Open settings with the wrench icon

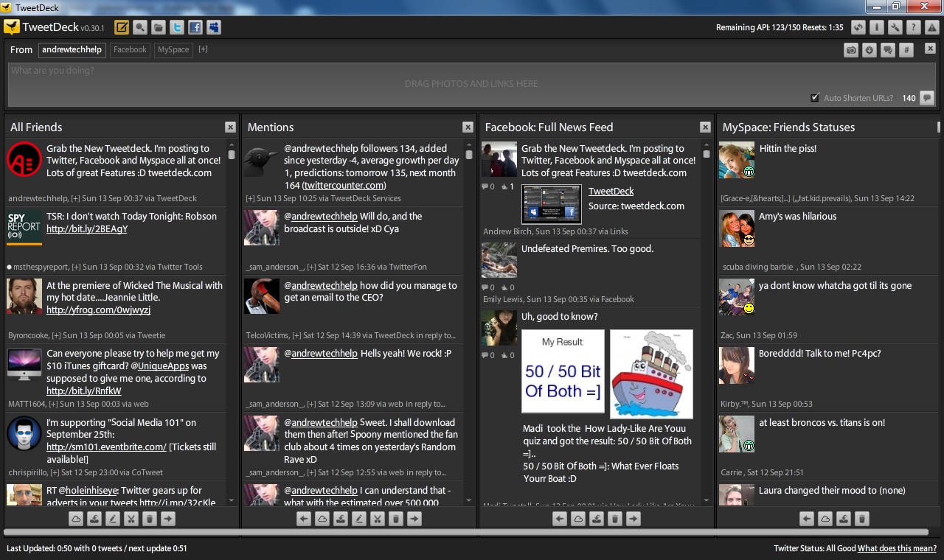point(895,28)
